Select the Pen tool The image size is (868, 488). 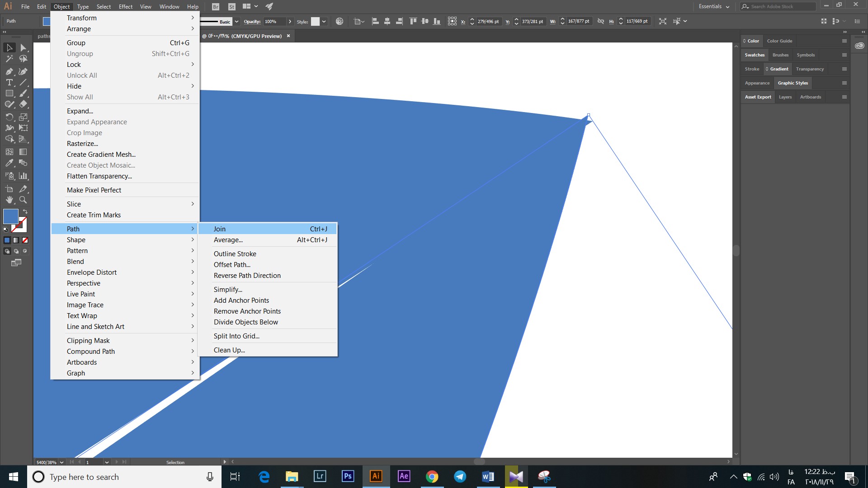[x=9, y=71]
